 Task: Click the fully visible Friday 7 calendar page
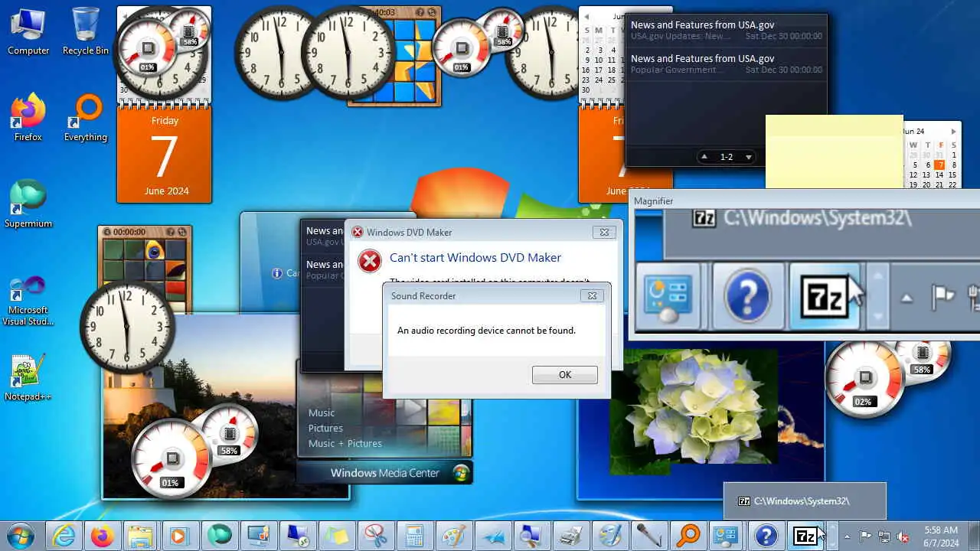click(164, 153)
